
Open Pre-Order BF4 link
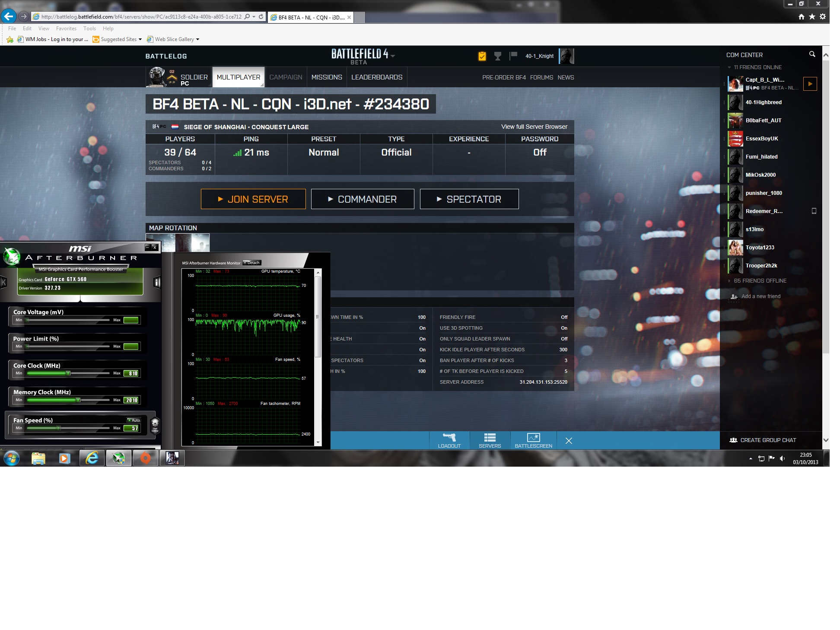coord(504,77)
